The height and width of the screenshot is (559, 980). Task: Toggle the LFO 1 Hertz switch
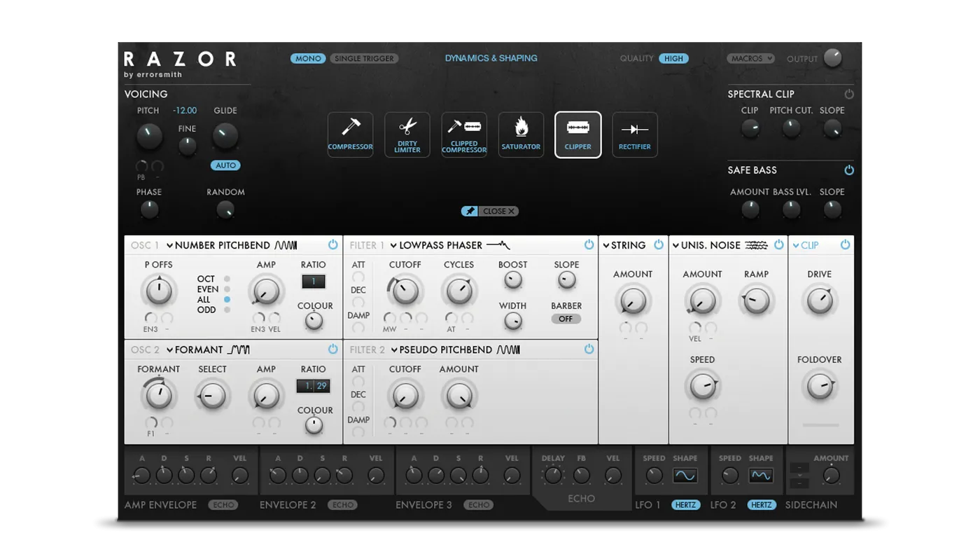point(686,505)
